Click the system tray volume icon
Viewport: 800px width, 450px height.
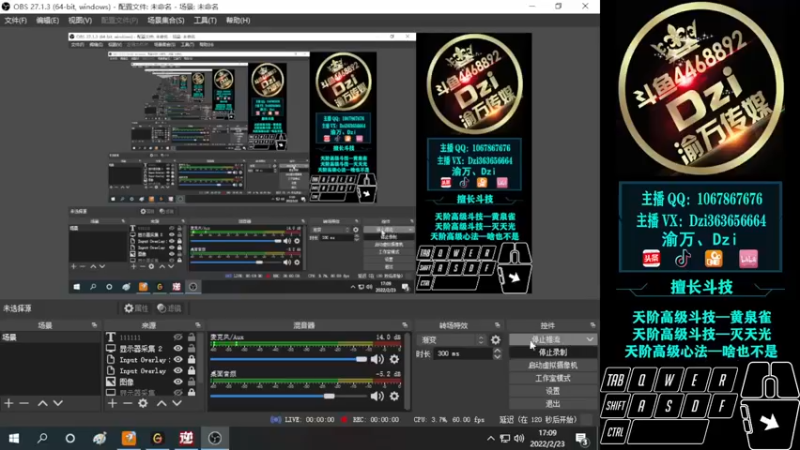pyautogui.click(x=519, y=438)
